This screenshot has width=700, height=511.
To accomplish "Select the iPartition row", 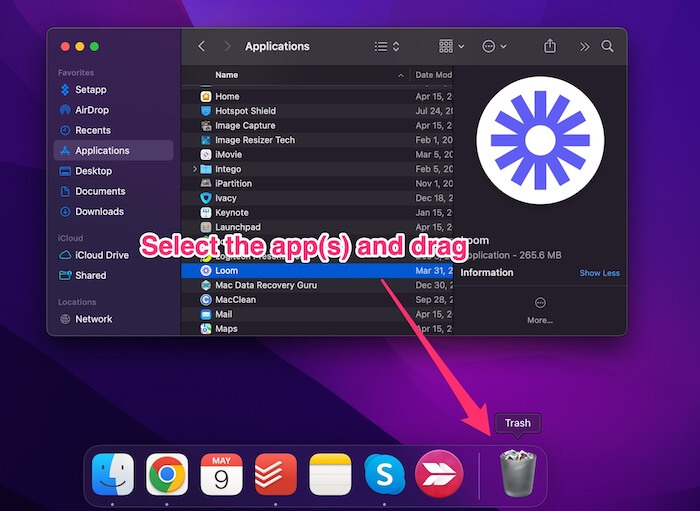I will pos(317,183).
